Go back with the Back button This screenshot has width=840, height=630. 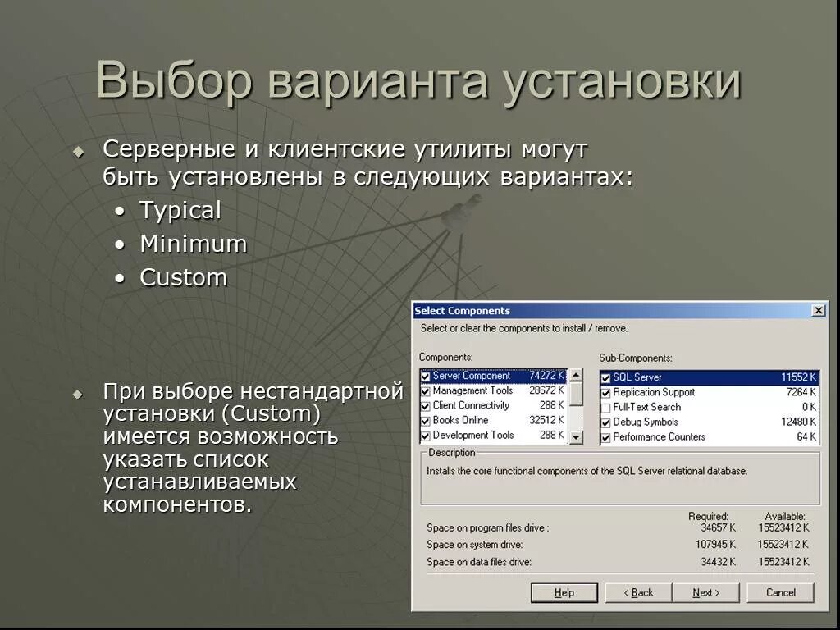(638, 592)
